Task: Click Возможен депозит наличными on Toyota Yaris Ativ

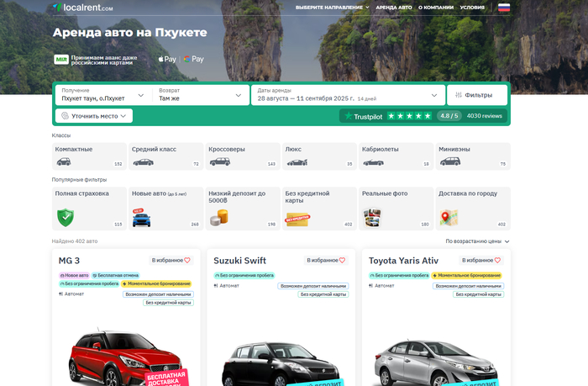Action: 468,286
